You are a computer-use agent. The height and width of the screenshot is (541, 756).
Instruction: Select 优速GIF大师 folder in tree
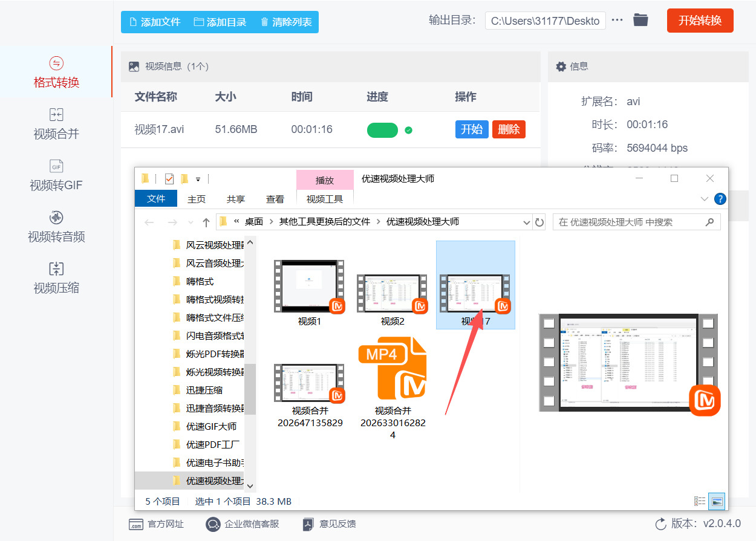click(211, 426)
